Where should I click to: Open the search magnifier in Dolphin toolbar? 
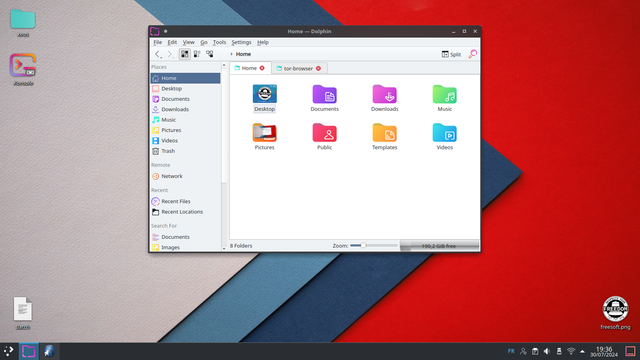click(472, 54)
